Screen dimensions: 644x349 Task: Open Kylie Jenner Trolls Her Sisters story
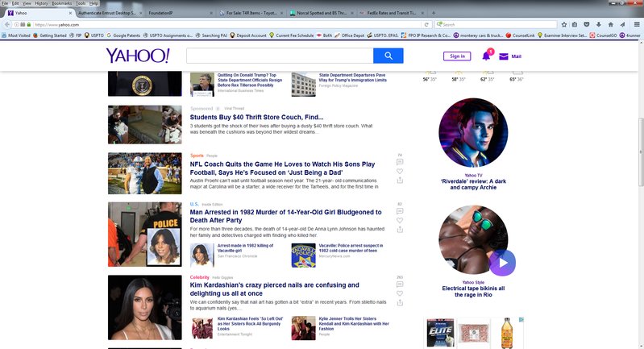coord(354,323)
